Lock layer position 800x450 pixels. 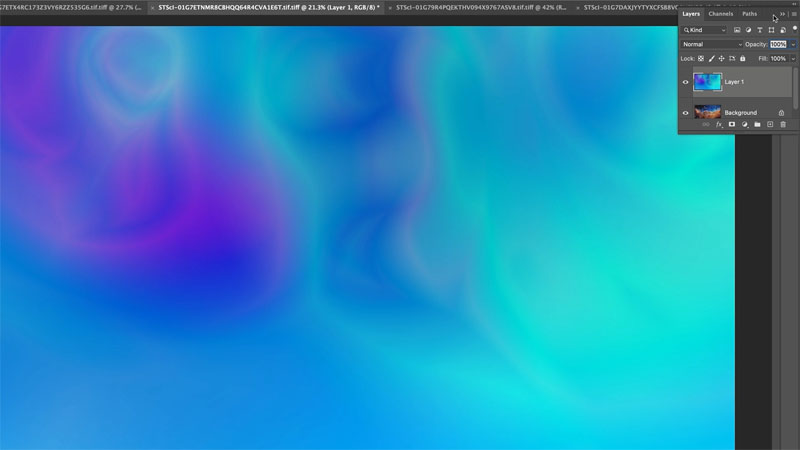(721, 59)
